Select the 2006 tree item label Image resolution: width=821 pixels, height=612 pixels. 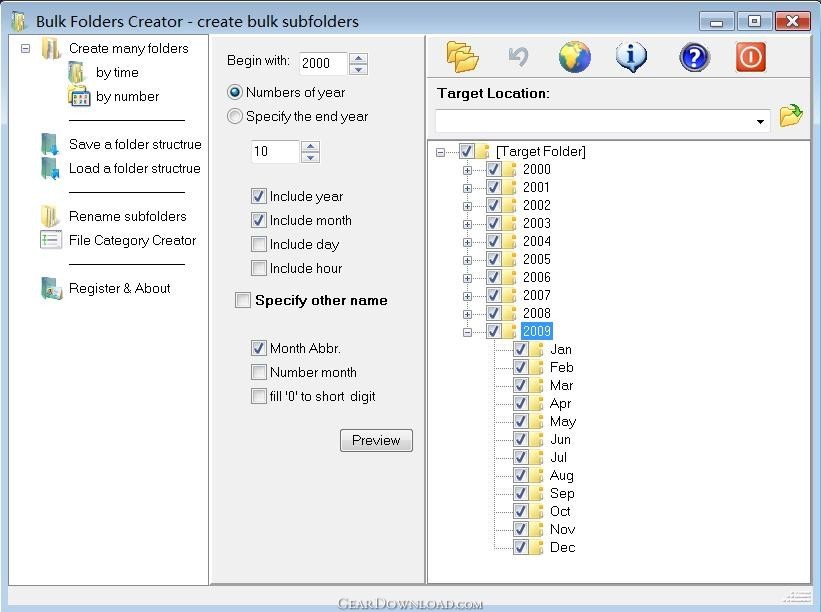pyautogui.click(x=537, y=277)
